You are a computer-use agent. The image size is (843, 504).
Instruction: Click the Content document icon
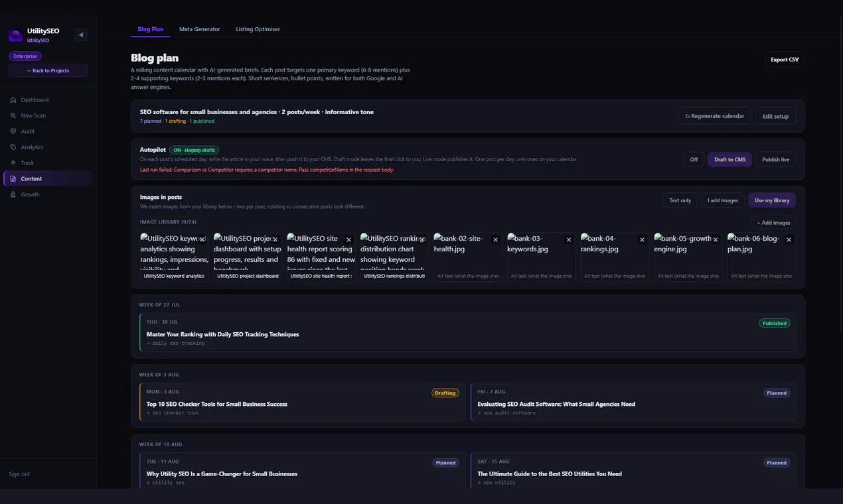pyautogui.click(x=13, y=179)
